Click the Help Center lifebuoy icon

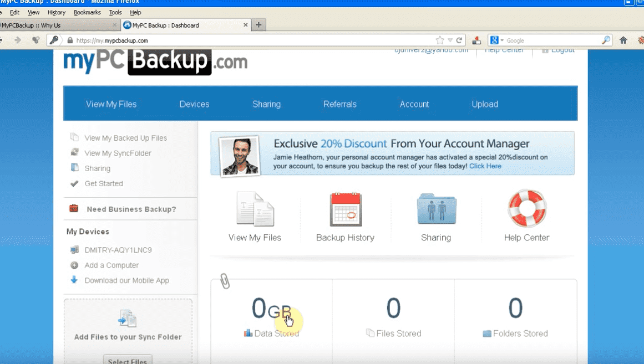pos(526,209)
